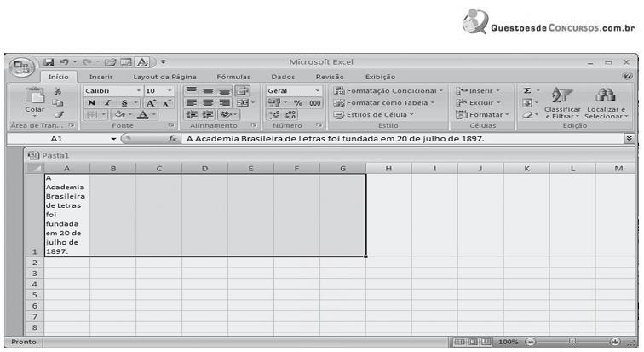Click the scissors cut icon

(x=58, y=90)
